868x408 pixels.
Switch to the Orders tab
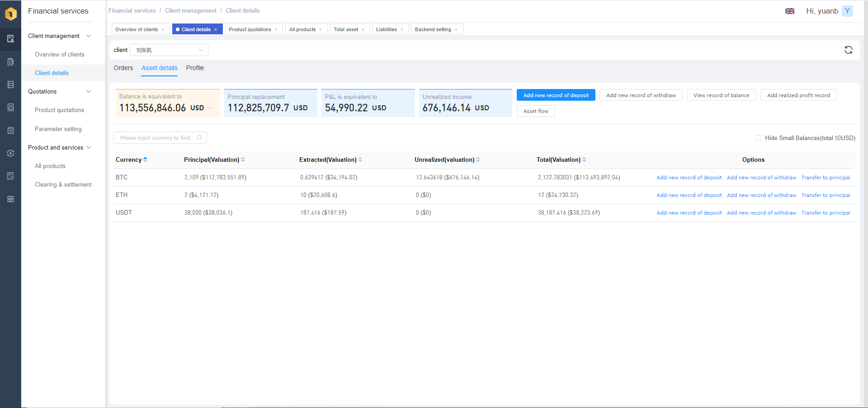click(x=123, y=68)
